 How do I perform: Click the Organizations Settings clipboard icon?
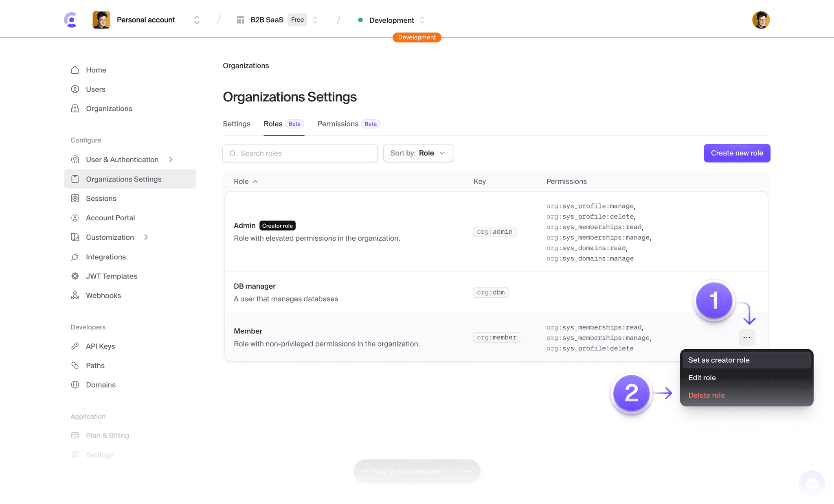tap(75, 179)
